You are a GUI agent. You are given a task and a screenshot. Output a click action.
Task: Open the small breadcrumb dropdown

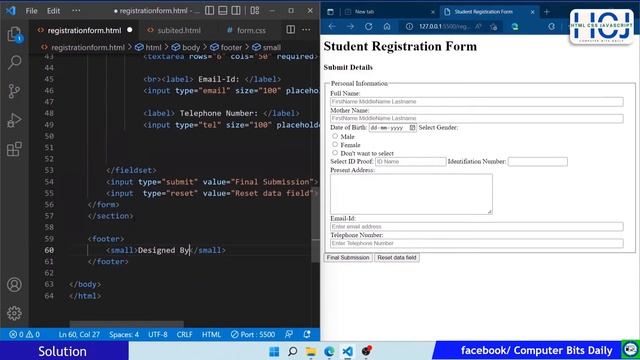[x=266, y=47]
